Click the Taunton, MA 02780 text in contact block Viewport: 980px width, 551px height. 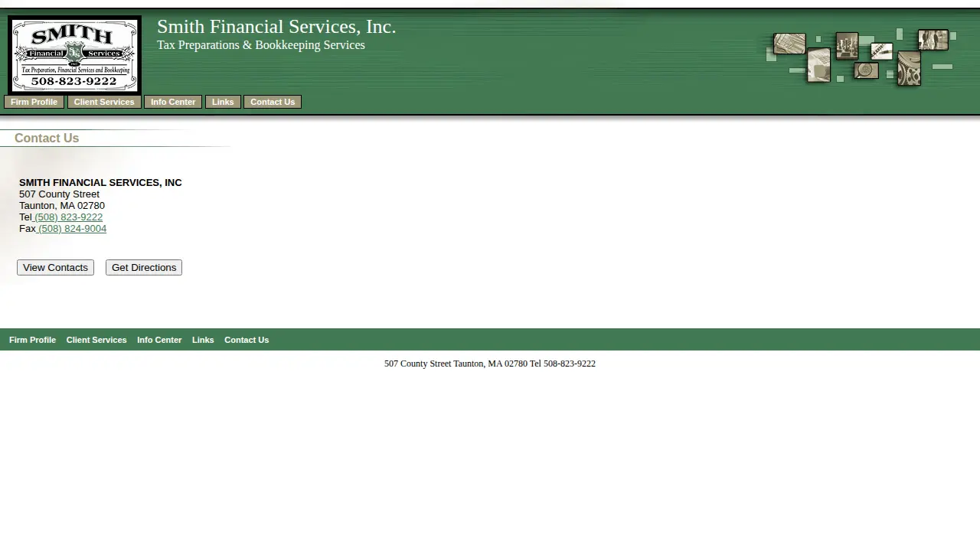[62, 206]
